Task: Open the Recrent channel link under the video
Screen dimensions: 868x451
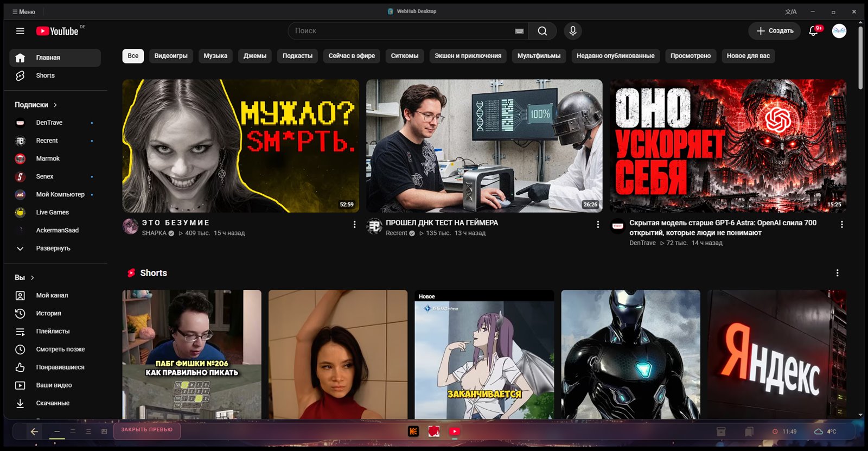Action: [396, 233]
